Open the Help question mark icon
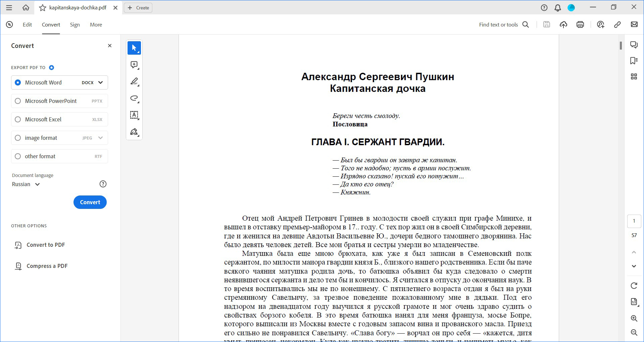 pos(544,8)
